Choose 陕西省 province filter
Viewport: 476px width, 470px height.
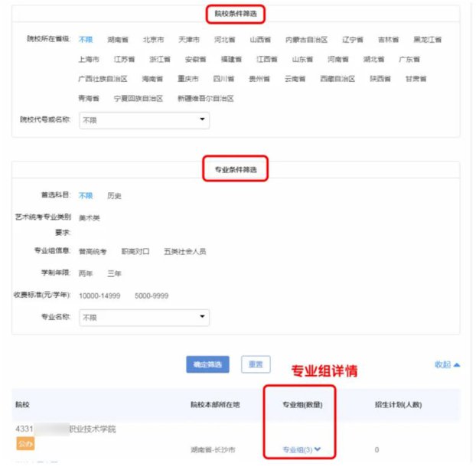tap(380, 79)
